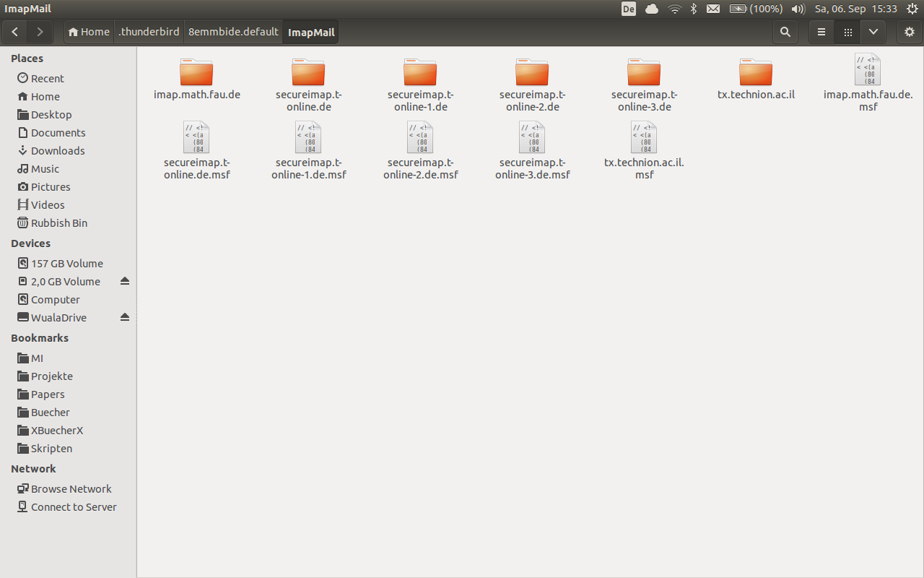Image resolution: width=924 pixels, height=578 pixels.
Task: Click Connect to Server
Action: tap(73, 506)
